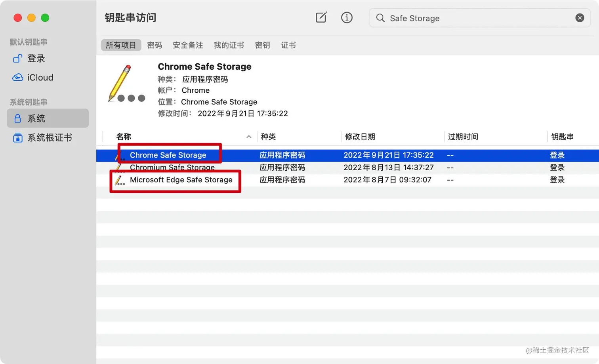Click 应用程序密码 in the Microsoft Edge row
The height and width of the screenshot is (364, 599).
pos(282,180)
